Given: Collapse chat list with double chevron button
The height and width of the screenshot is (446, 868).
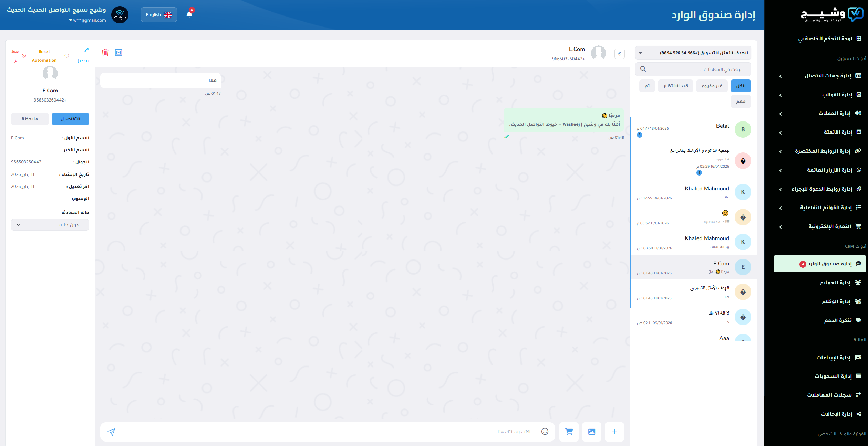Looking at the screenshot, I should tap(619, 54).
